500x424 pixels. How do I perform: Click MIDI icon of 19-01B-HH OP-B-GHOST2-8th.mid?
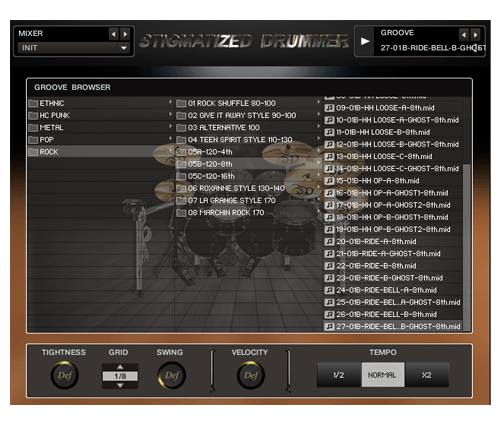pos(329,230)
